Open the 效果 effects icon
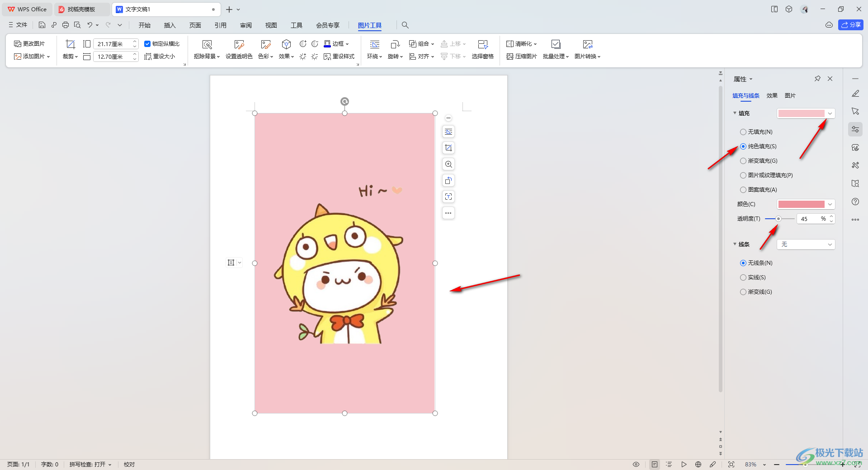 (x=286, y=44)
